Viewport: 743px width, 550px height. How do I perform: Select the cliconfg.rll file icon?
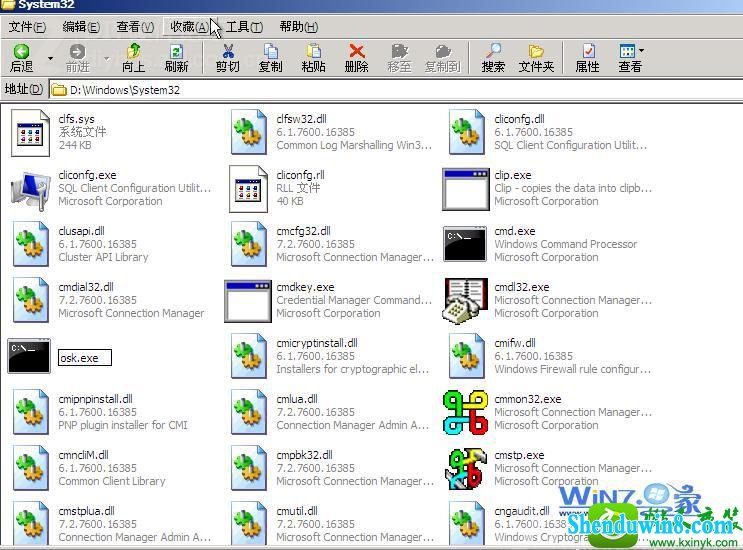tap(248, 189)
